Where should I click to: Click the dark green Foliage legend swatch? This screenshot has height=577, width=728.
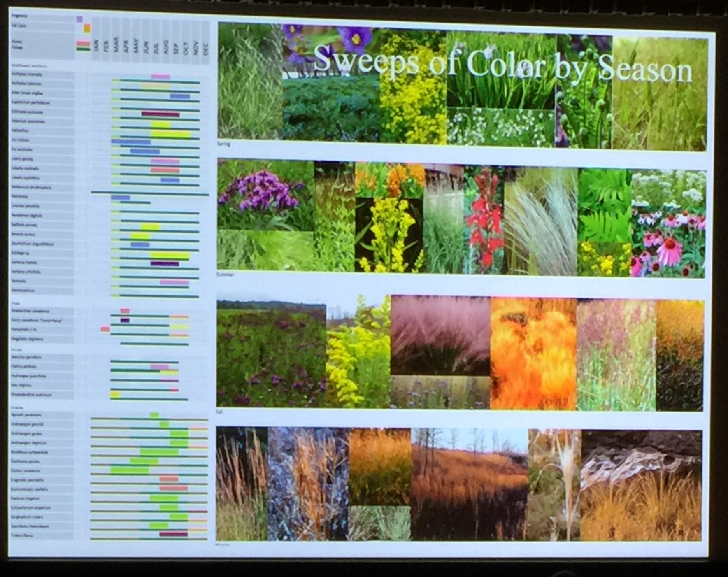[83, 49]
